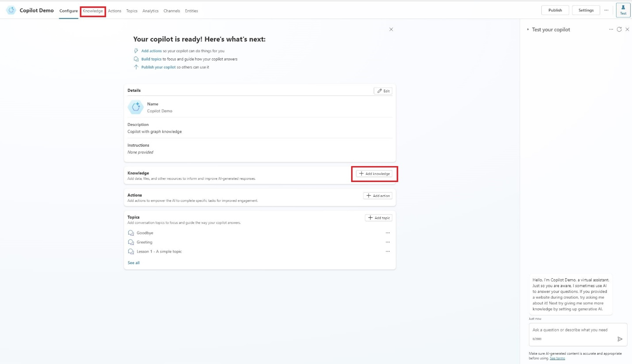Click the Goodbye topic chat icon

click(x=131, y=233)
